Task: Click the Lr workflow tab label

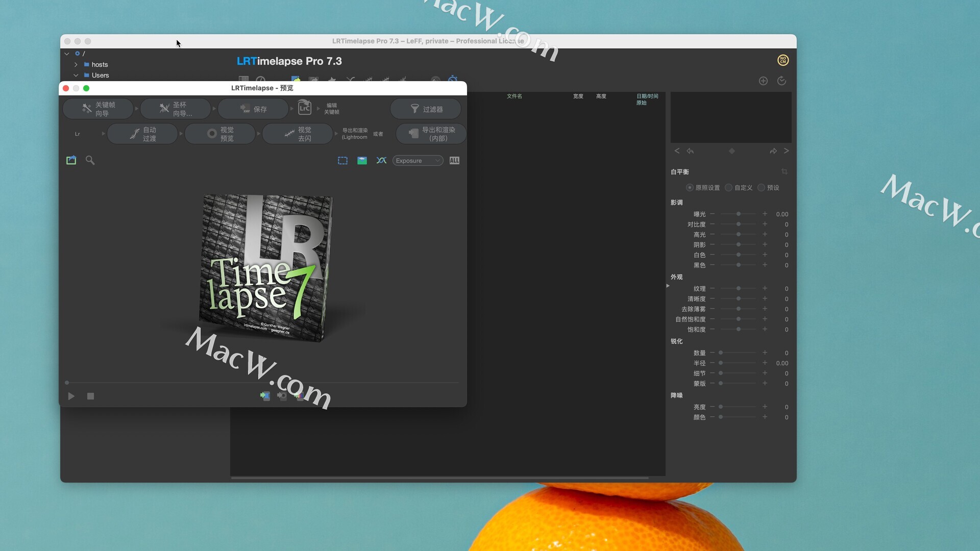Action: [x=78, y=134]
